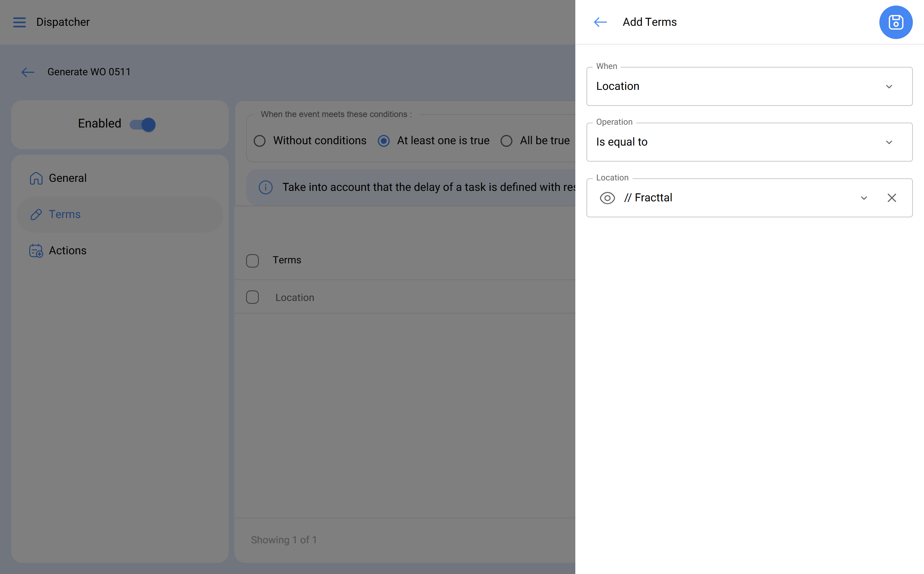This screenshot has height=574, width=924.
Task: Click the calendar icon next to Actions
Action: tap(36, 250)
